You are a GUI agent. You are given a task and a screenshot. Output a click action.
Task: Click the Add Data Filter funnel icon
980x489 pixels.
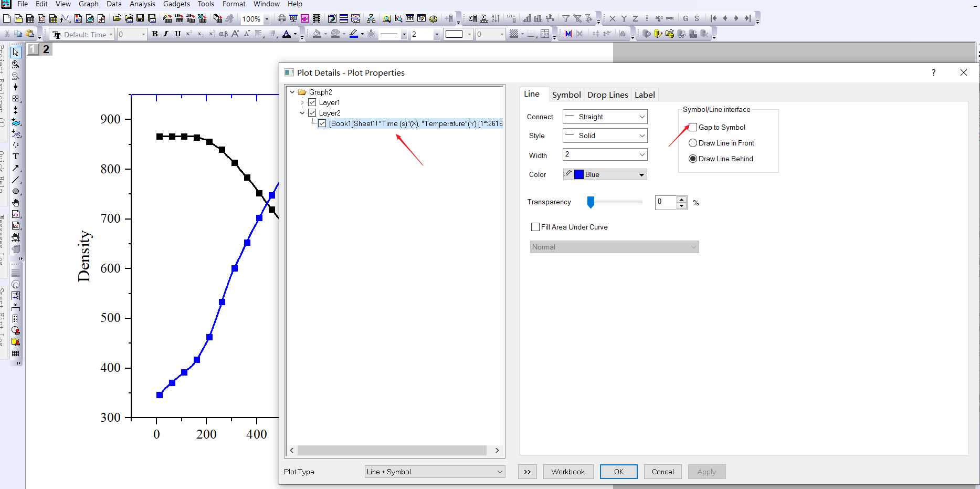pyautogui.click(x=565, y=18)
